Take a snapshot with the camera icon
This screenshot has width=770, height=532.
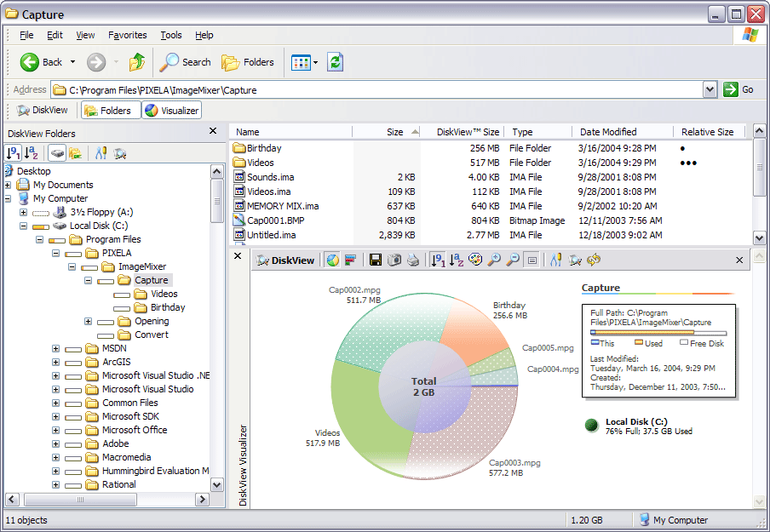394,260
